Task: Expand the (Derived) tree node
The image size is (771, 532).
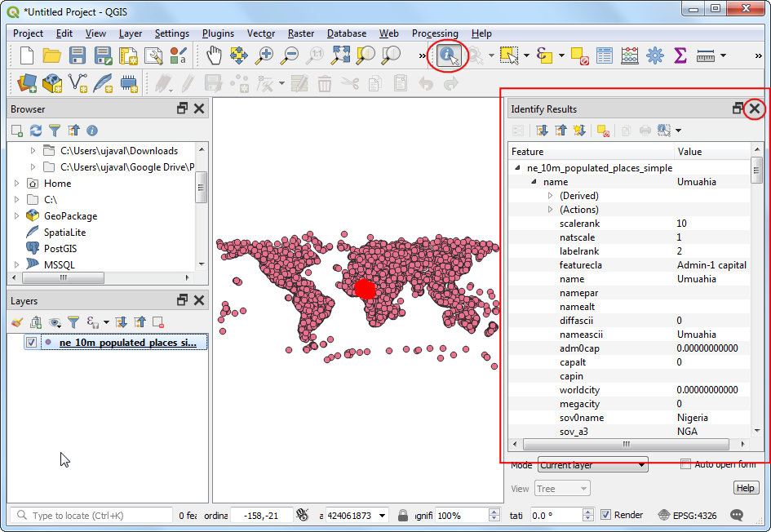Action: tap(550, 196)
